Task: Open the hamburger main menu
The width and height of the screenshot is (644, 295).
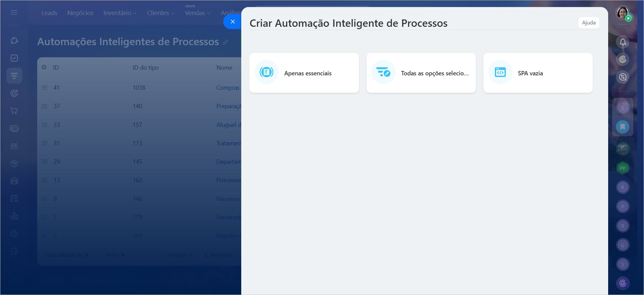Action: 14,13
